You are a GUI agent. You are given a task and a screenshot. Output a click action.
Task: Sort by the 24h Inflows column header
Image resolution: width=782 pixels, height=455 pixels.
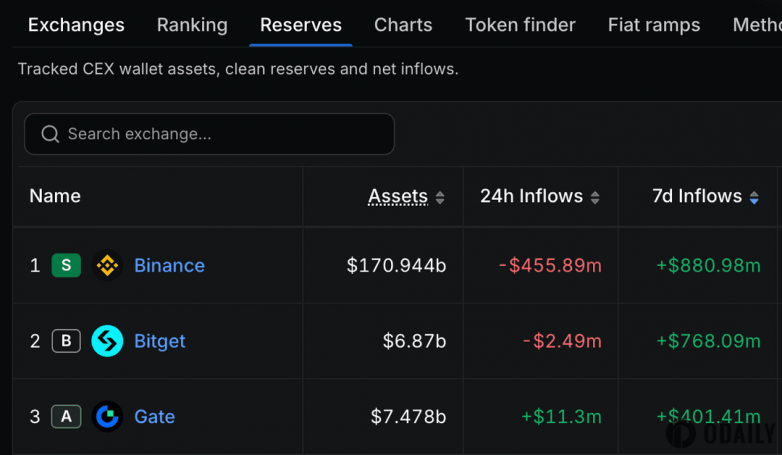pyautogui.click(x=531, y=196)
